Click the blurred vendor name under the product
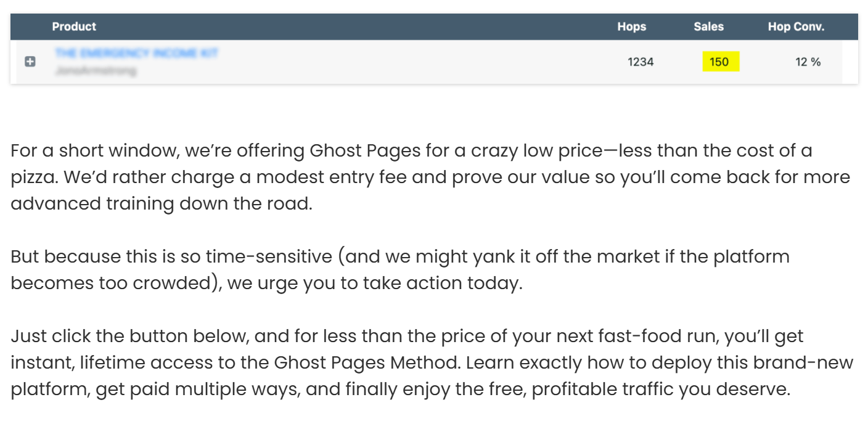The height and width of the screenshot is (421, 868). click(96, 70)
